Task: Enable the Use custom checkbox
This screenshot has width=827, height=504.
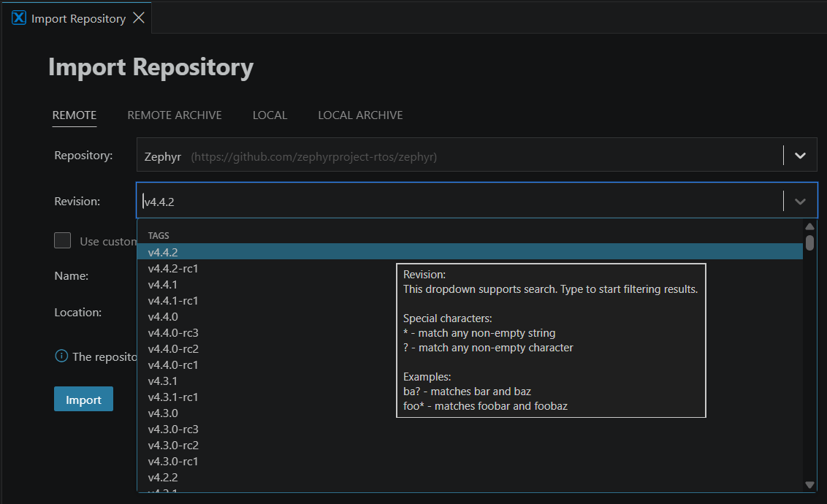Action: coord(62,240)
